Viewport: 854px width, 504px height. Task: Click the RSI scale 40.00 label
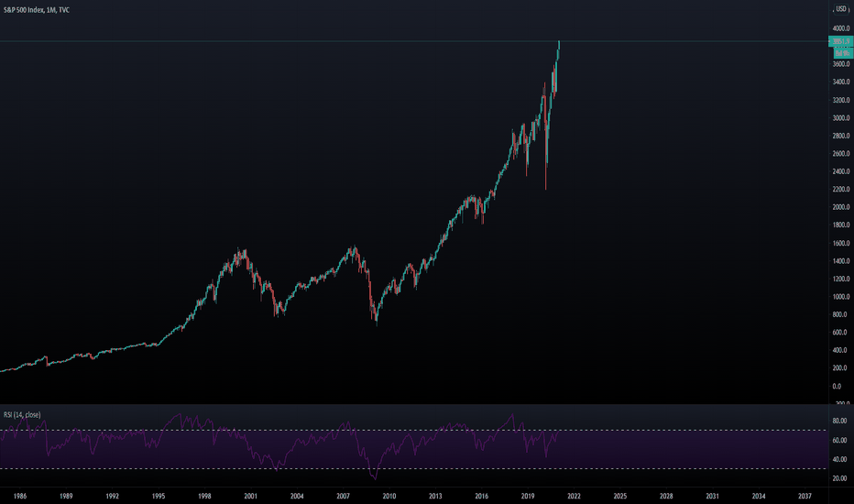pyautogui.click(x=840, y=459)
